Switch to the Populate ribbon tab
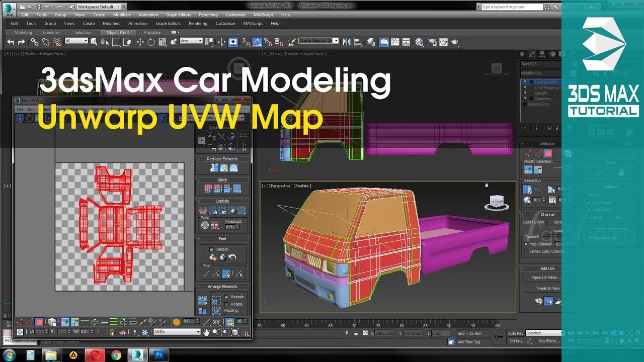This screenshot has height=362, width=644. pyautogui.click(x=152, y=33)
